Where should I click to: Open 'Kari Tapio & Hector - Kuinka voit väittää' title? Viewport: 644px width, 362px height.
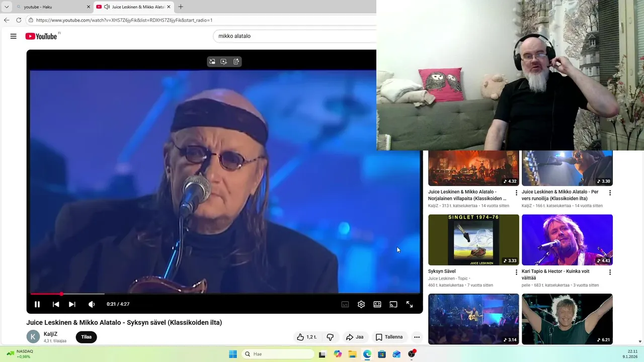click(x=555, y=275)
